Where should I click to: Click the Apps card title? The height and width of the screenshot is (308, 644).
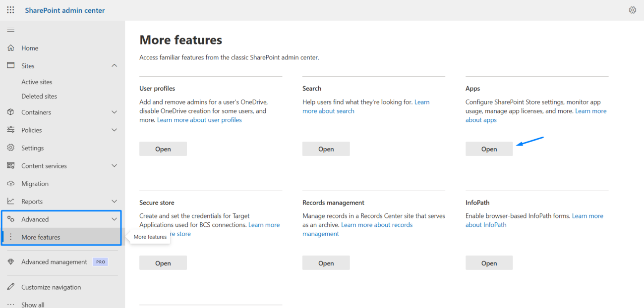(x=472, y=89)
